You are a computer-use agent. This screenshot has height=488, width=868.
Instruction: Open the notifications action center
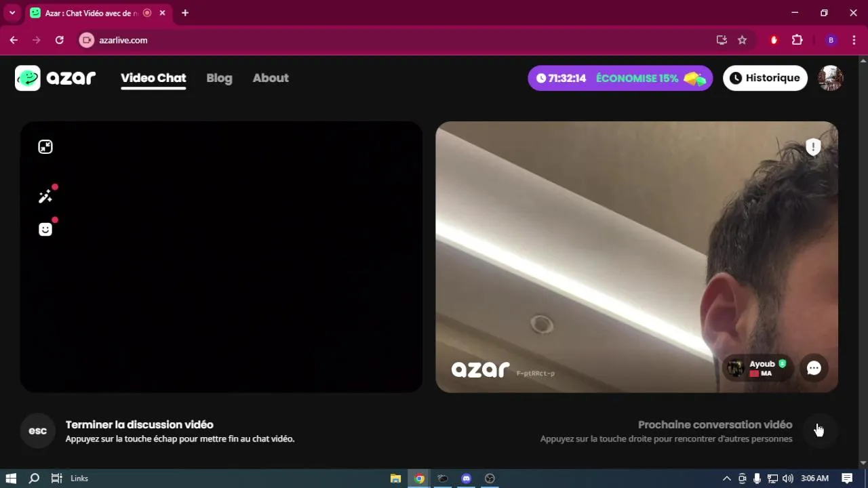(847, 479)
